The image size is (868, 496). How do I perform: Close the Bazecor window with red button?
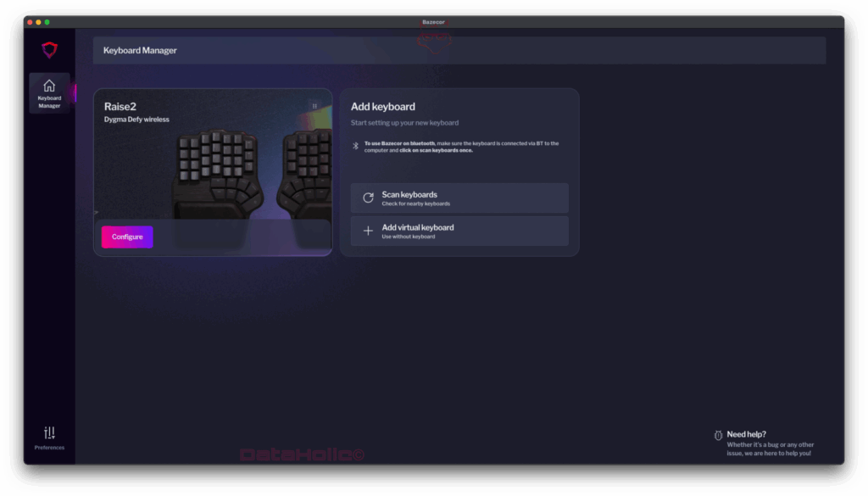30,22
